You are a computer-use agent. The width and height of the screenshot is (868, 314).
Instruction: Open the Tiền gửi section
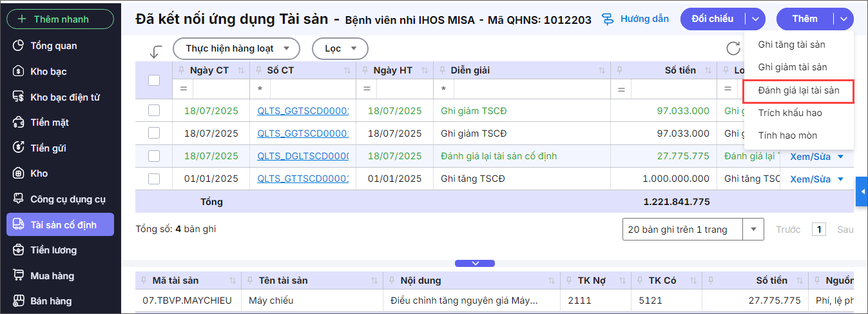tap(48, 148)
